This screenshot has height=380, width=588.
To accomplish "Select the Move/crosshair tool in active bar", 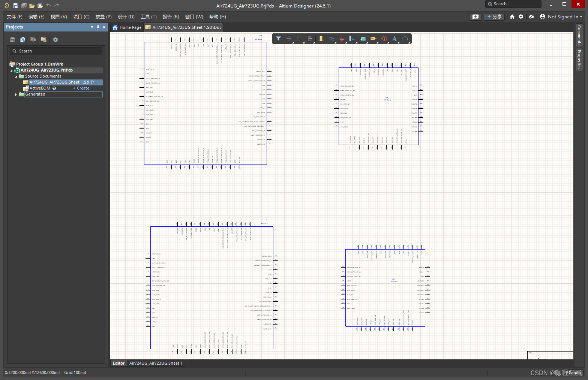I will 289,39.
